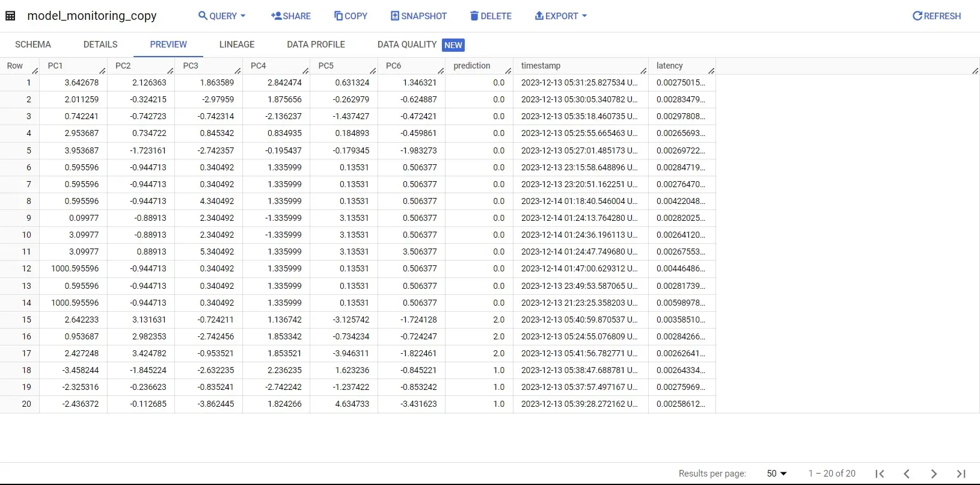The image size is (980, 485).
Task: Click the prediction column header
Action: tap(472, 66)
